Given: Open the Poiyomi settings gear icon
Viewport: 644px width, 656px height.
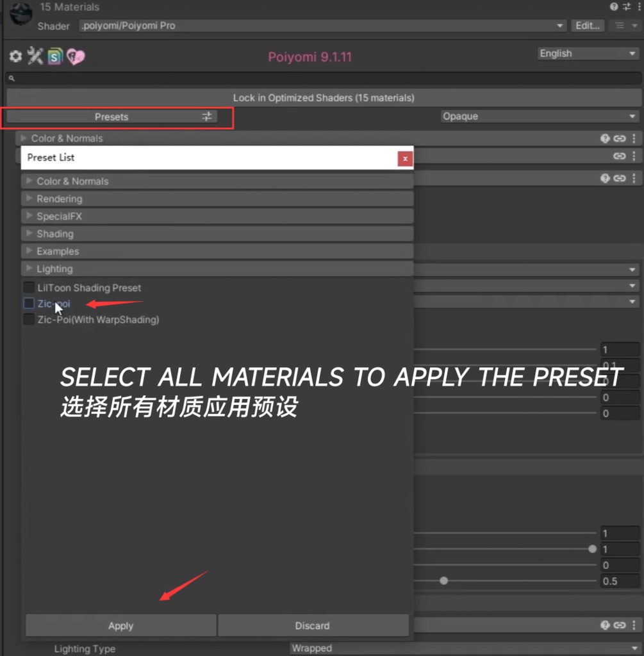Looking at the screenshot, I should 15,56.
